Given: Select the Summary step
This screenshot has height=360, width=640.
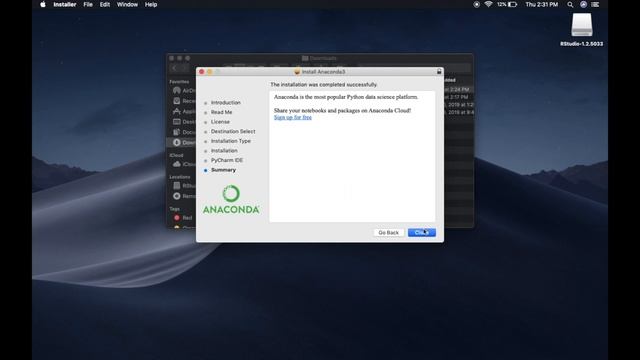Looking at the screenshot, I should (223, 170).
